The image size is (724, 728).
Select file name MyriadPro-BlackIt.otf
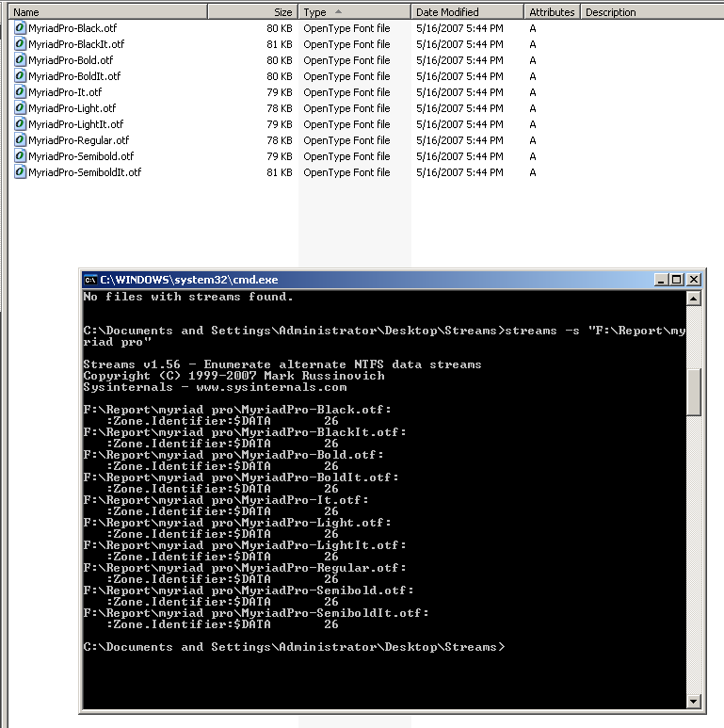click(x=76, y=44)
